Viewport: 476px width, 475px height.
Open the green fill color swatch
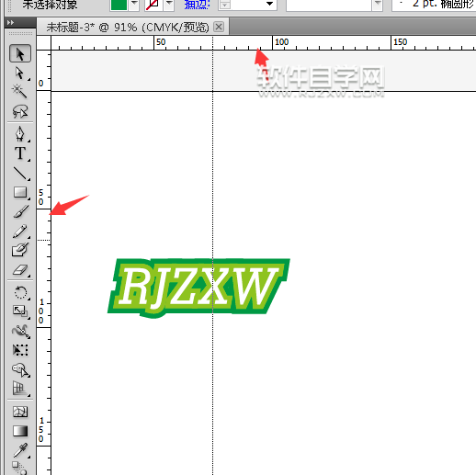point(119,5)
